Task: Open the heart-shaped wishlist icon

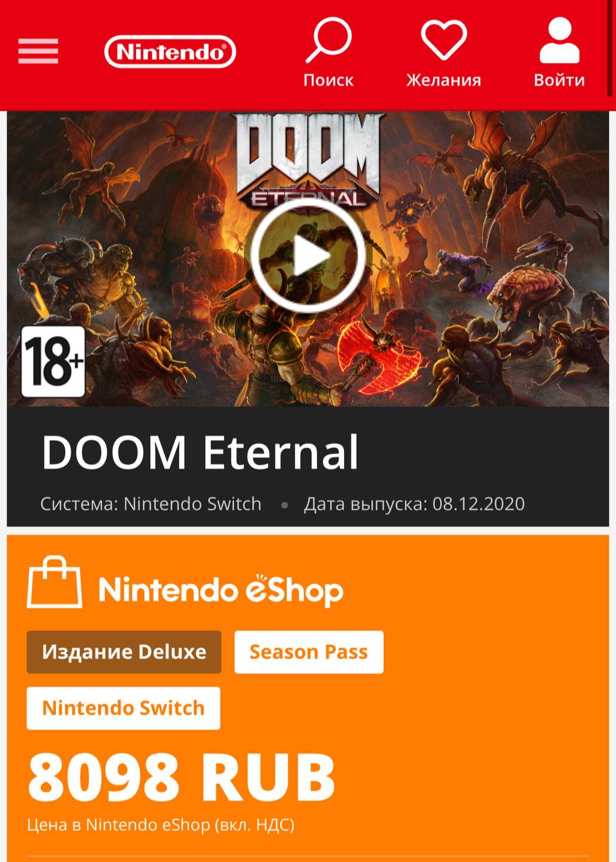Action: point(444,40)
